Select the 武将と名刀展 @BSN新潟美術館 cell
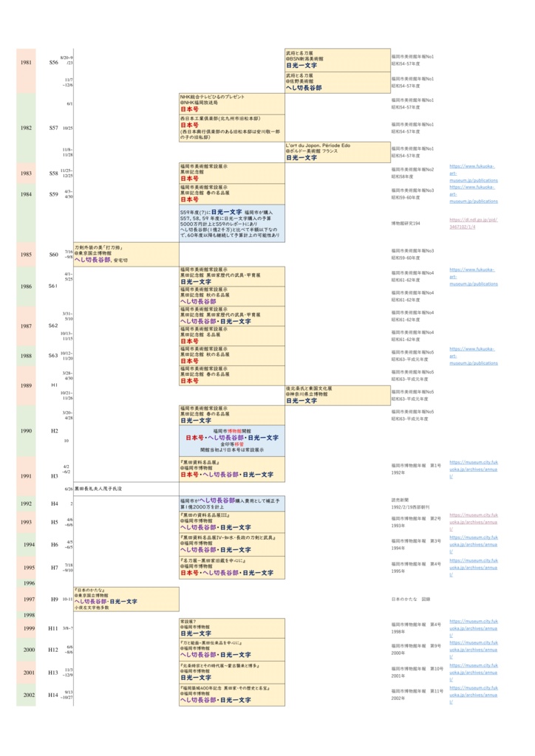535x756 pixels. (337, 60)
